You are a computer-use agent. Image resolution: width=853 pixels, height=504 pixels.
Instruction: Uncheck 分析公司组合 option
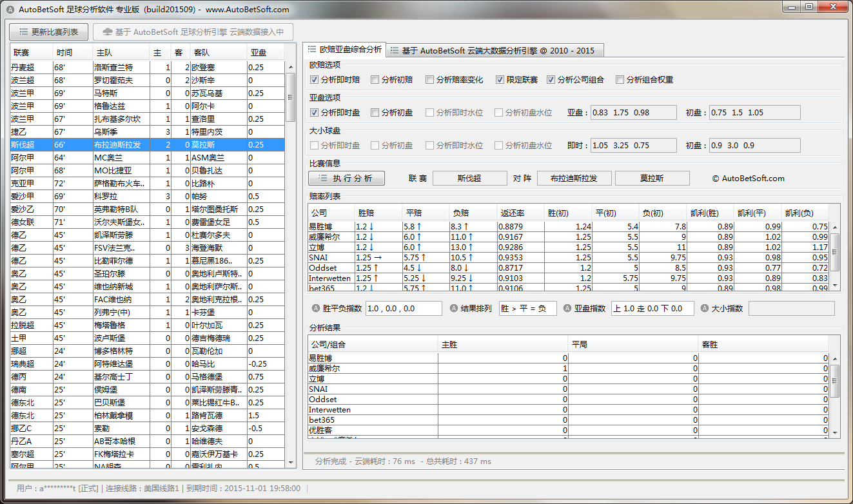pos(551,80)
